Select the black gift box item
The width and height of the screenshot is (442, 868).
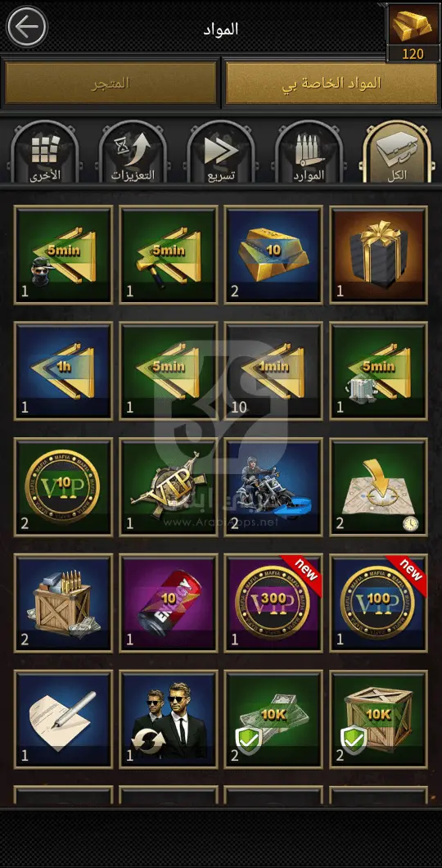coord(379,255)
